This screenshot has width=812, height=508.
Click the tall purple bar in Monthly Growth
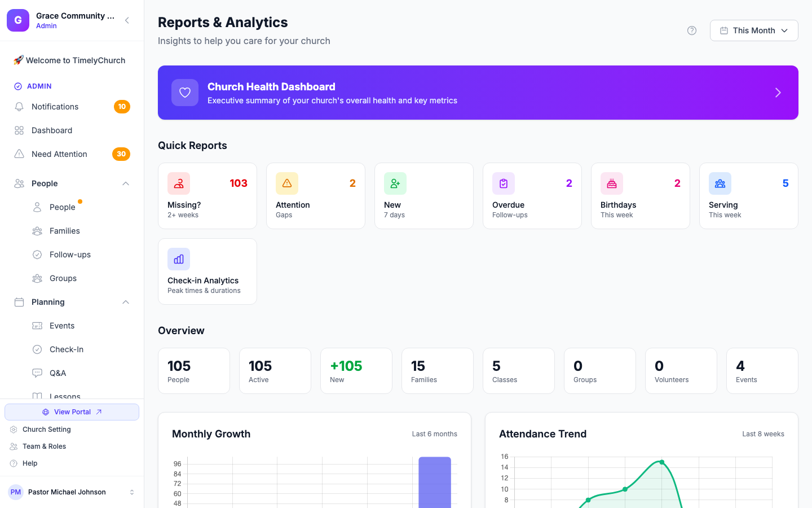click(x=435, y=483)
